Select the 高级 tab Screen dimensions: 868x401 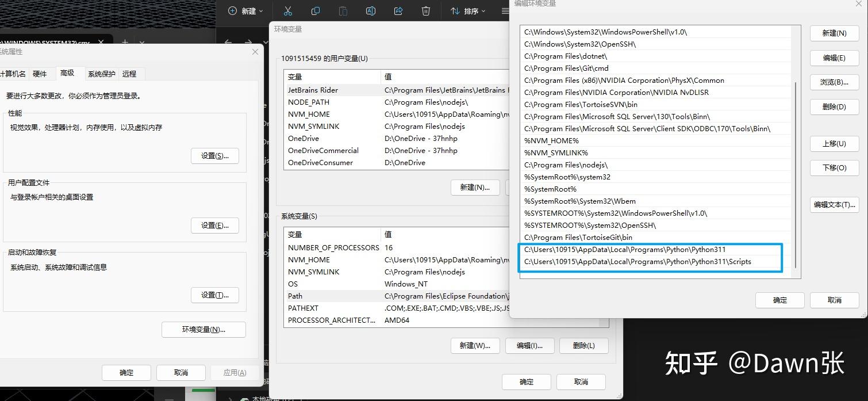[67, 73]
